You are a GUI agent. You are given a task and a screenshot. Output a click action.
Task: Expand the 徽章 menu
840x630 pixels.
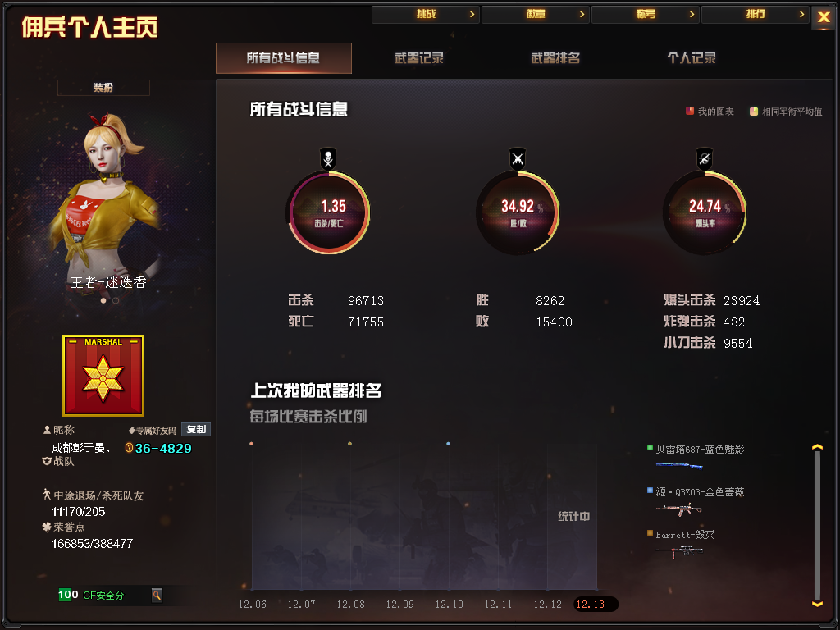click(536, 15)
